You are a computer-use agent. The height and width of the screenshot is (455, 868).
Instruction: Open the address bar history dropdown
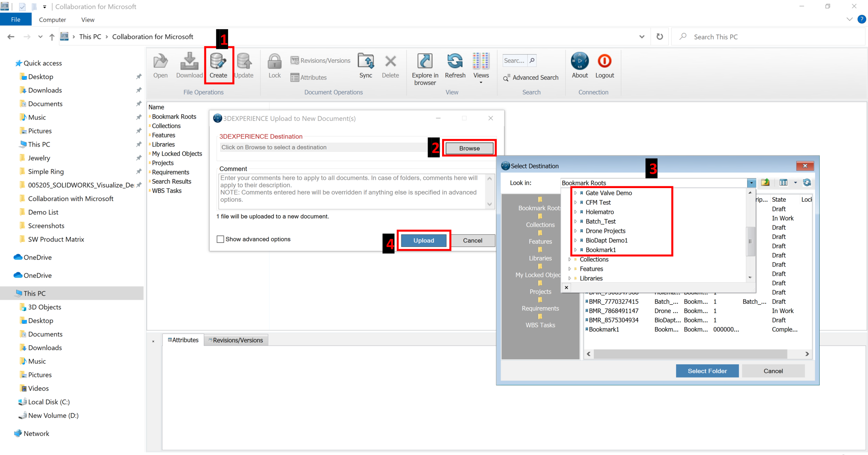pos(642,37)
